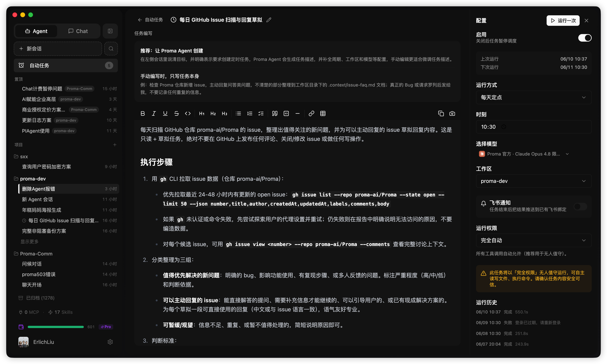Apply underline formatting
Viewport: 607px width, 364px height.
coord(165,114)
